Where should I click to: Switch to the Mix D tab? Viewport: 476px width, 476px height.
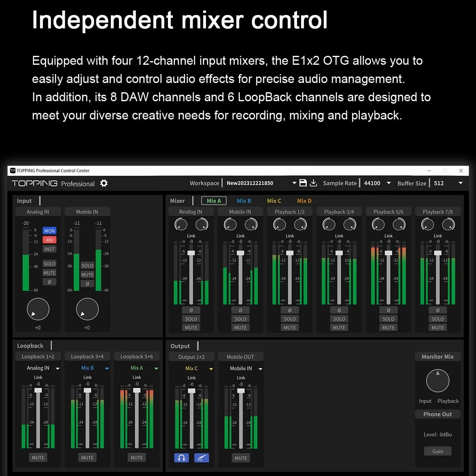tap(304, 201)
